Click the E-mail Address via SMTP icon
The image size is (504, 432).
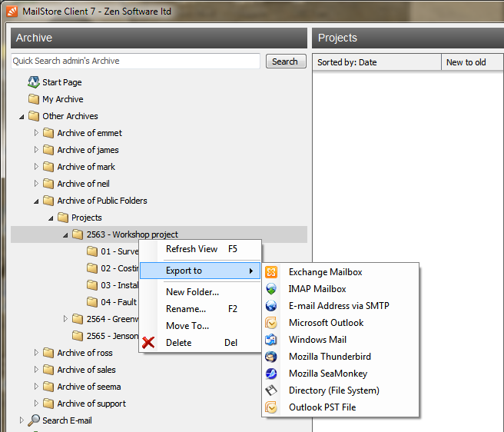point(271,306)
